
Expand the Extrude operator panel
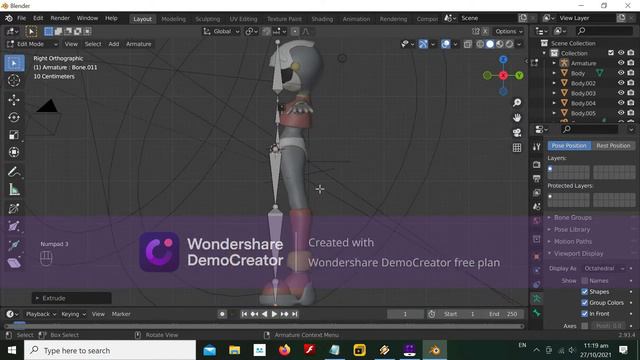71,298
